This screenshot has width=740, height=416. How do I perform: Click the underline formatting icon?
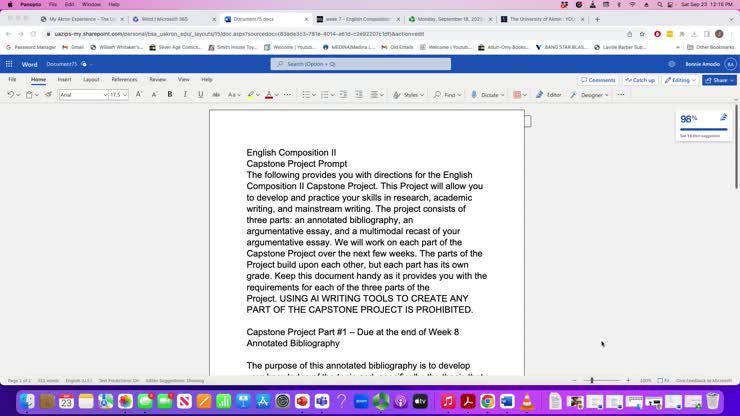(x=200, y=95)
